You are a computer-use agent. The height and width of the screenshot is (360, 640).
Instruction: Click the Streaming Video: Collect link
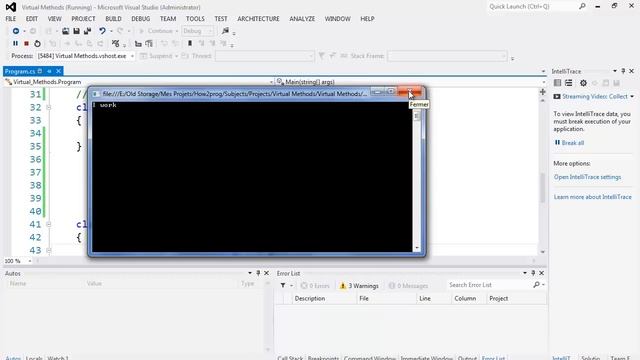(x=595, y=97)
